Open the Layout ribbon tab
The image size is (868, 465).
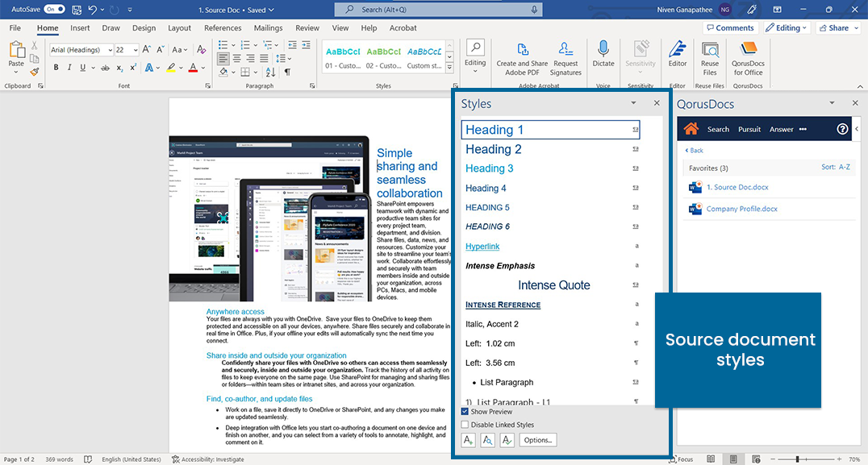coord(179,28)
